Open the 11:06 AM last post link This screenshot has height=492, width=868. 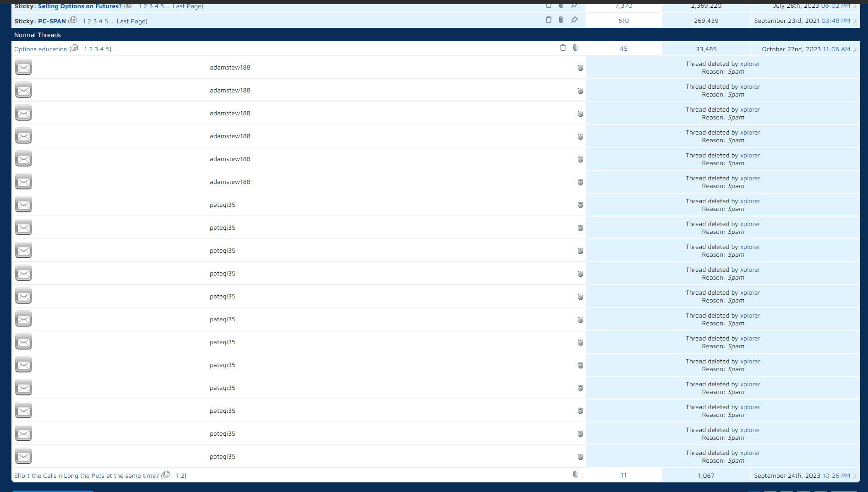(836, 49)
